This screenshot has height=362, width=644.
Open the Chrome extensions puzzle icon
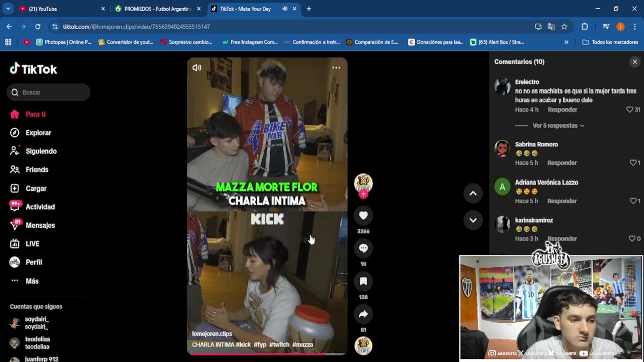[x=585, y=26]
